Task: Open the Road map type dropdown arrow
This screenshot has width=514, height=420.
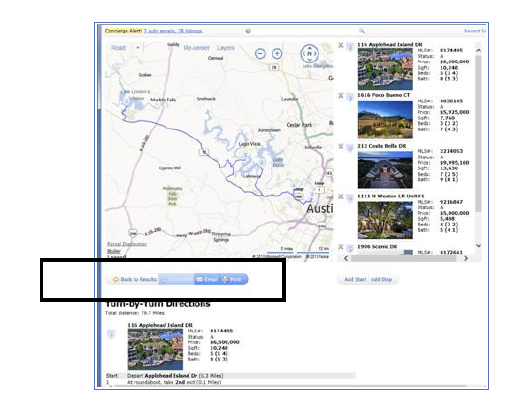Action: tap(138, 48)
